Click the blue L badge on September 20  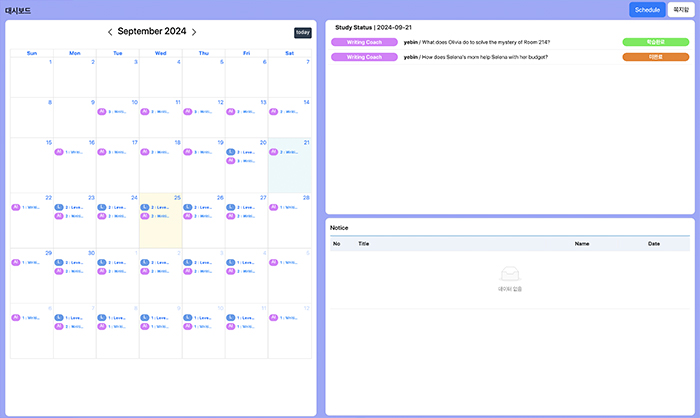pos(231,152)
